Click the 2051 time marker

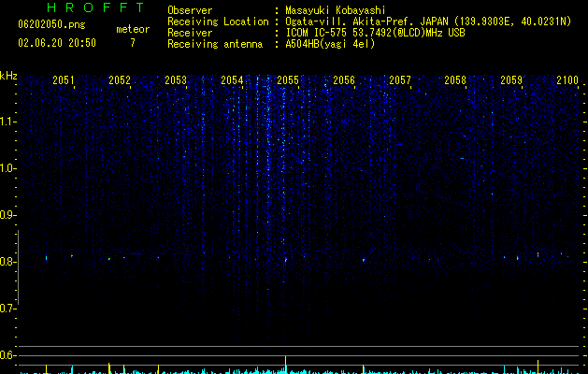point(64,80)
